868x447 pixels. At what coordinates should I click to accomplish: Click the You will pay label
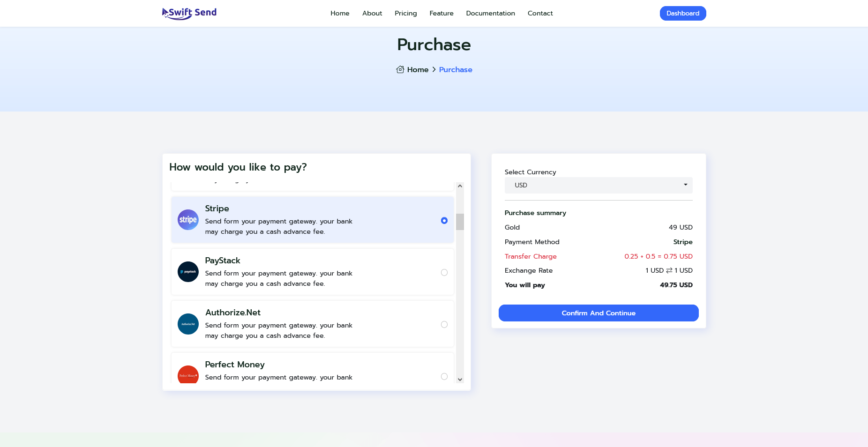(525, 285)
